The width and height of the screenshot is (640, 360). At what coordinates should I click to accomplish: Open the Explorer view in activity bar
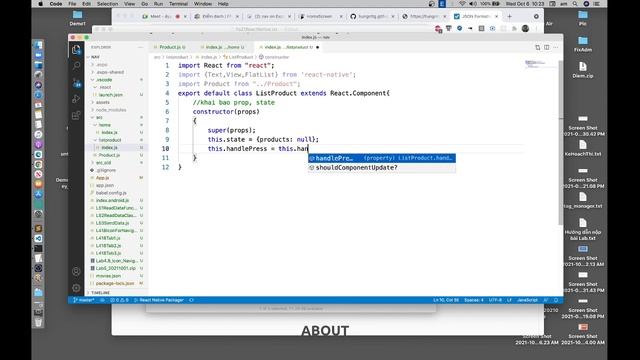(x=76, y=50)
